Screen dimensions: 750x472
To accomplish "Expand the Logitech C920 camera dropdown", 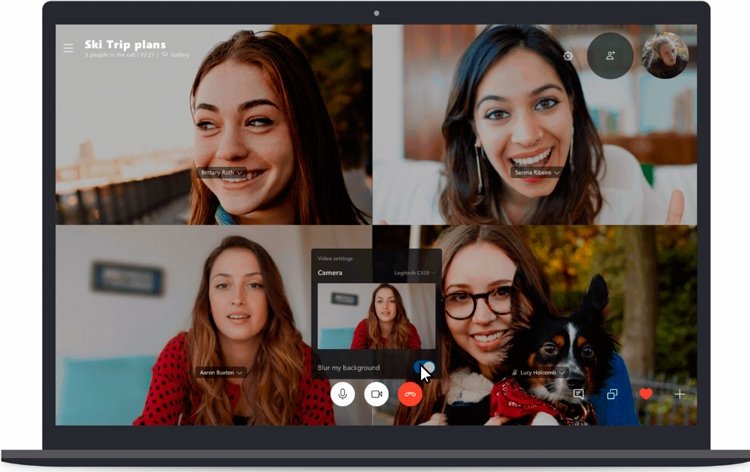I will click(415, 273).
